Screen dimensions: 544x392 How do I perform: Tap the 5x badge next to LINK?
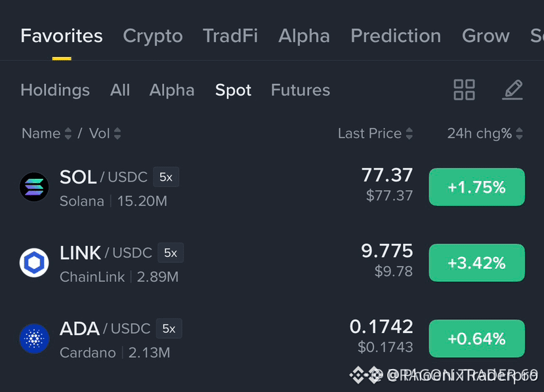click(x=171, y=253)
